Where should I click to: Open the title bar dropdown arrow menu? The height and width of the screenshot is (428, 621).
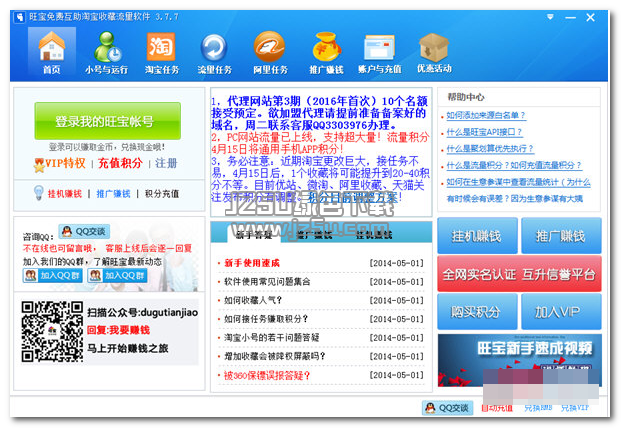coord(550,17)
